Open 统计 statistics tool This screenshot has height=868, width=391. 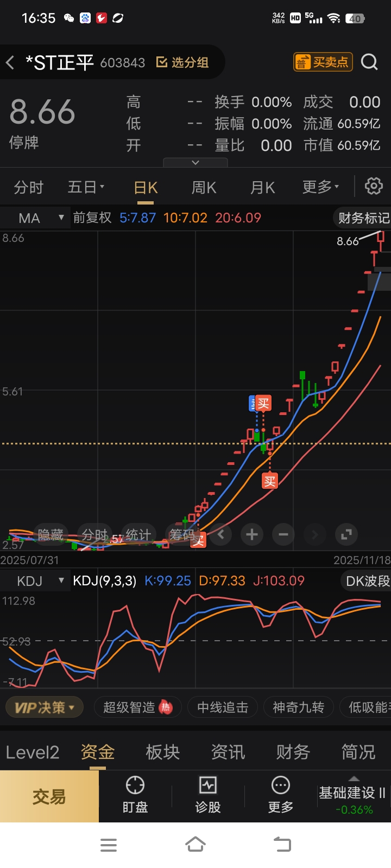coord(138,535)
